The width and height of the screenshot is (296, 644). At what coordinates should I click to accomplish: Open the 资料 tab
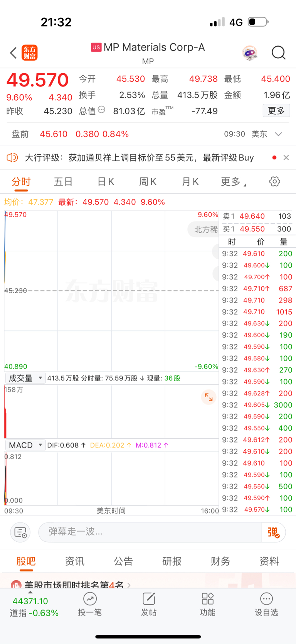269,561
